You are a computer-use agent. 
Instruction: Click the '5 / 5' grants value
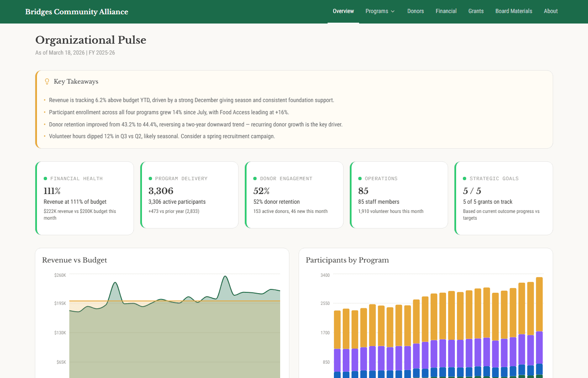(472, 191)
